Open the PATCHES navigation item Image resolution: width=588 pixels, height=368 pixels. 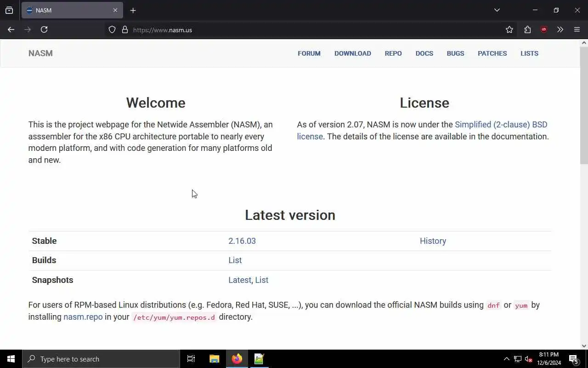click(x=492, y=53)
